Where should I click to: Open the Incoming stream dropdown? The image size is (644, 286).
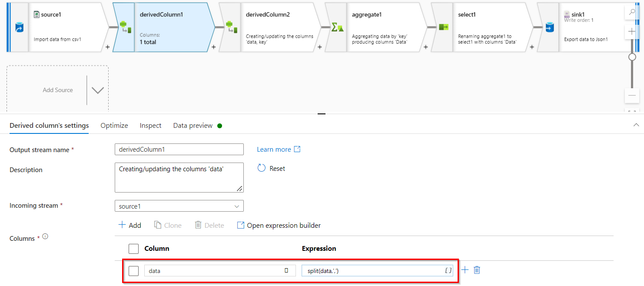point(179,206)
